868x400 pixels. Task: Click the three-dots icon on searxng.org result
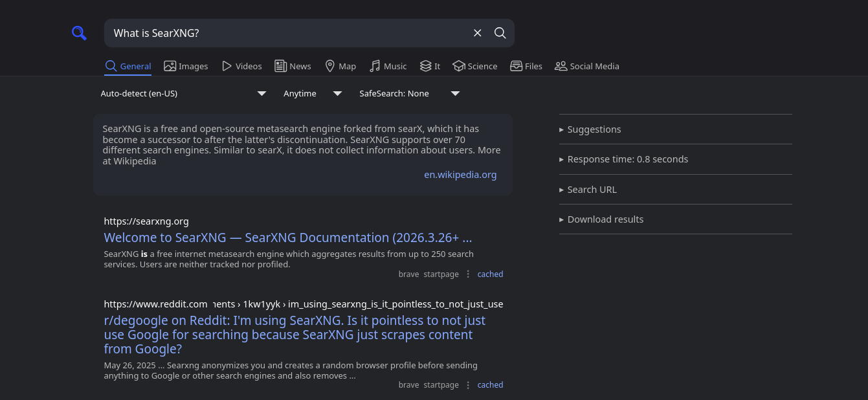click(x=468, y=274)
